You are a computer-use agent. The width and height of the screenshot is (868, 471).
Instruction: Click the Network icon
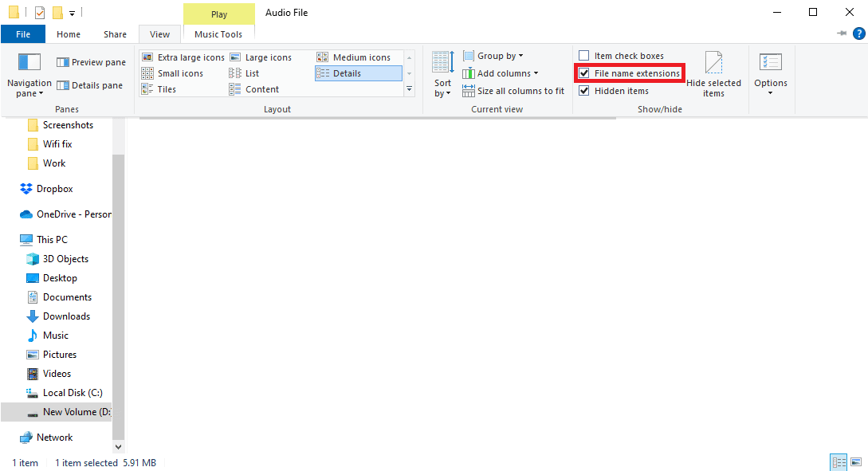(26, 438)
